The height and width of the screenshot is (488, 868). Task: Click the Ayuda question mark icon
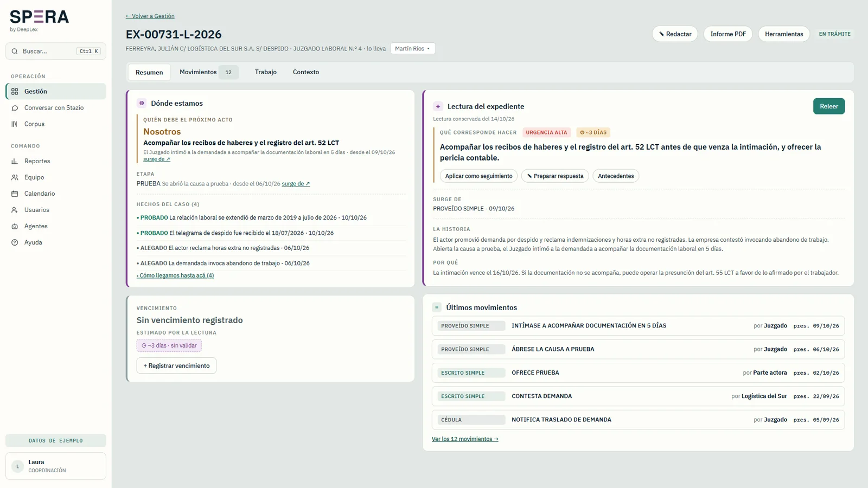15,242
